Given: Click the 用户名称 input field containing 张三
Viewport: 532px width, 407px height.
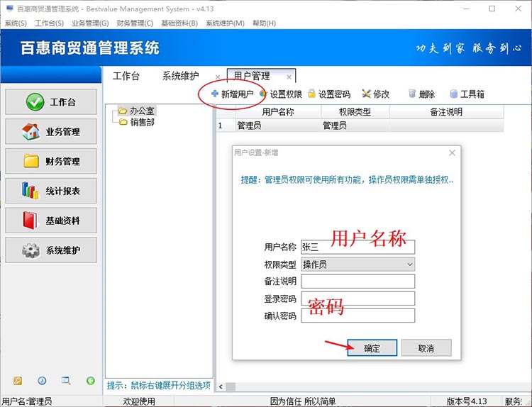Looking at the screenshot, I should click(x=358, y=247).
